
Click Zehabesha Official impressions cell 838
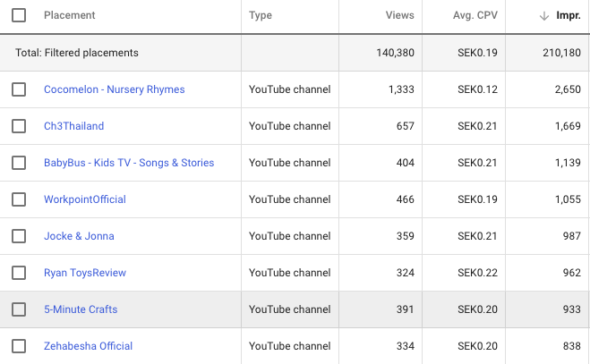(x=572, y=346)
